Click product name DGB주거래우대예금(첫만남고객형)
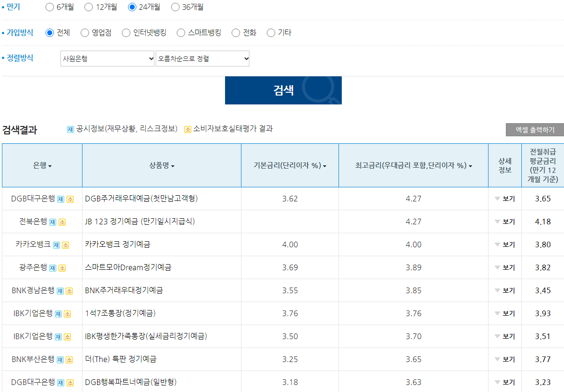564x392 pixels. [x=142, y=199]
